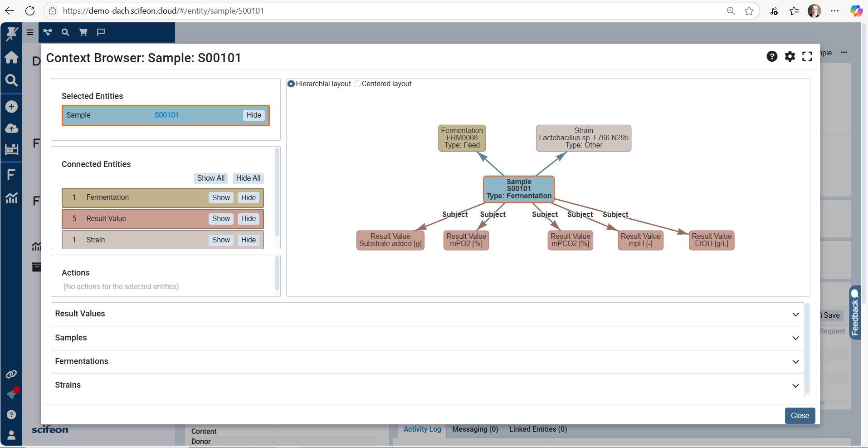This screenshot has width=868, height=448.
Task: Select the Centered layout radio button
Action: tap(357, 84)
